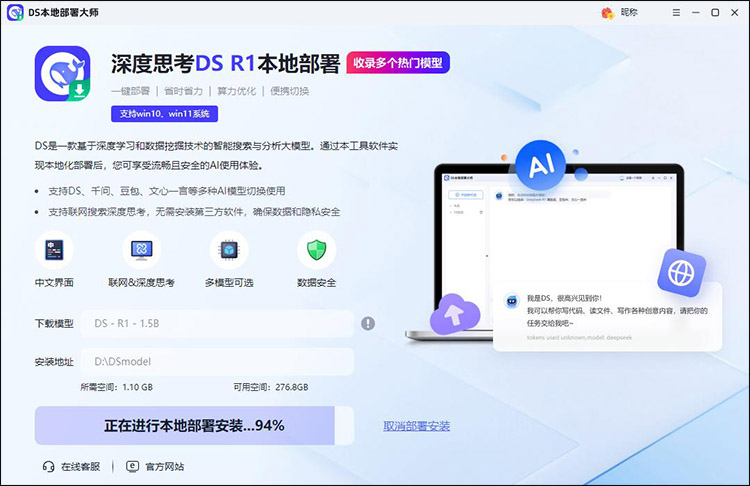Click the 多模型可选 chip icon
Image resolution: width=750 pixels, height=486 pixels.
(x=229, y=250)
